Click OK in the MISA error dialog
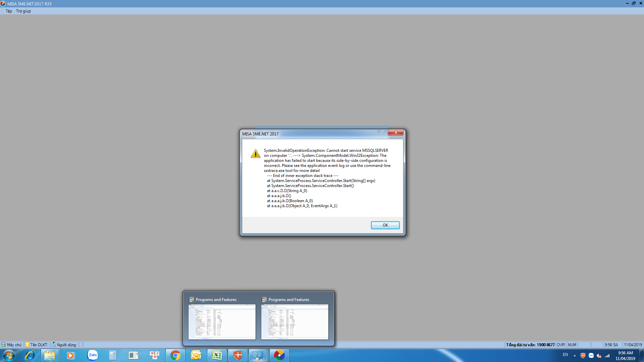 point(385,225)
